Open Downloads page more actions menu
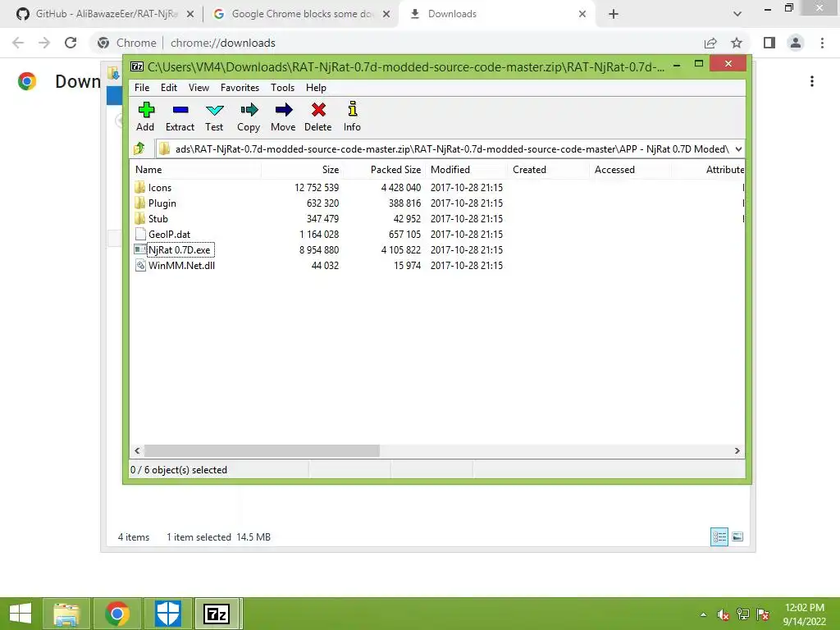The width and height of the screenshot is (840, 630). tap(812, 81)
